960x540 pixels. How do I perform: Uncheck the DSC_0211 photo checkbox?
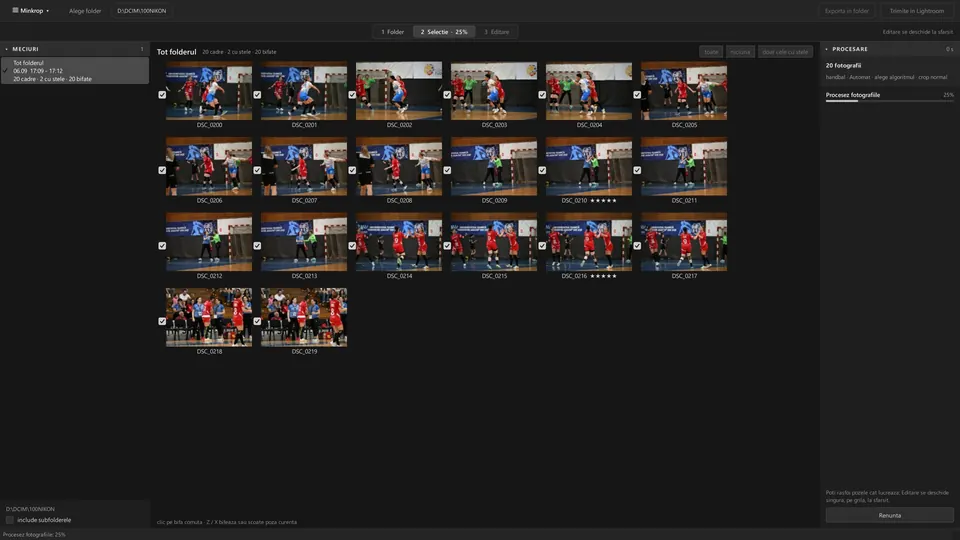(637, 170)
